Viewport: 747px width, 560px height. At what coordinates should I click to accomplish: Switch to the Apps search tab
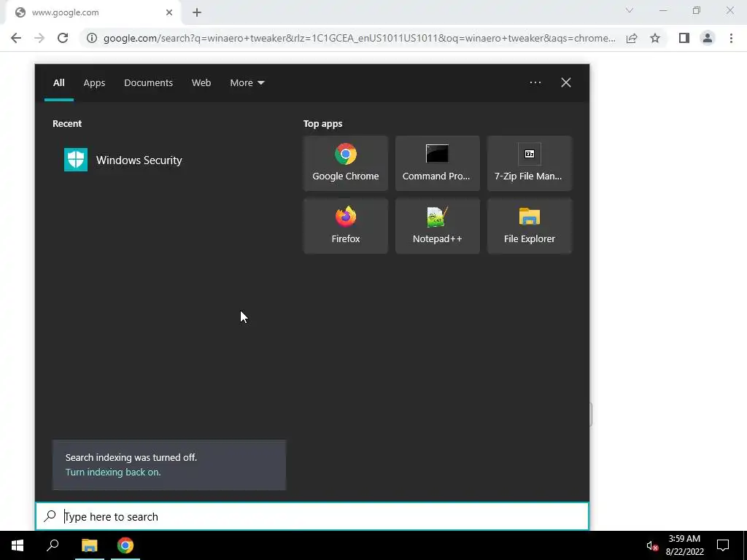click(x=94, y=83)
